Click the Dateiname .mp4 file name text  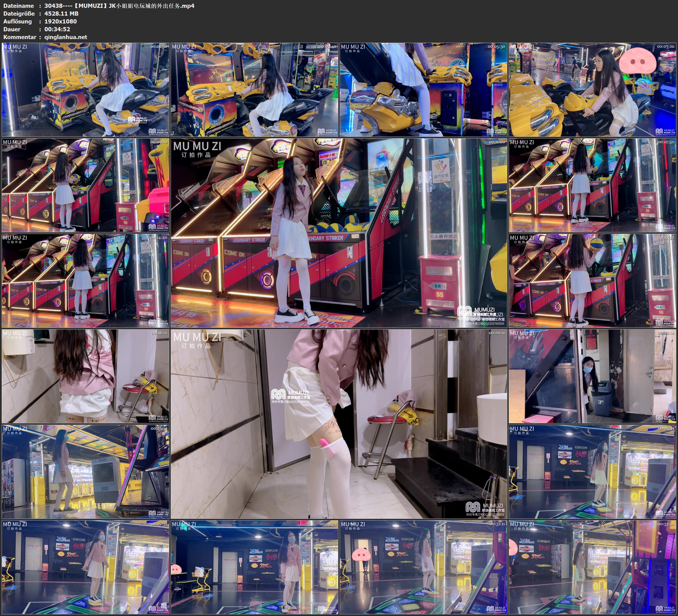point(119,6)
